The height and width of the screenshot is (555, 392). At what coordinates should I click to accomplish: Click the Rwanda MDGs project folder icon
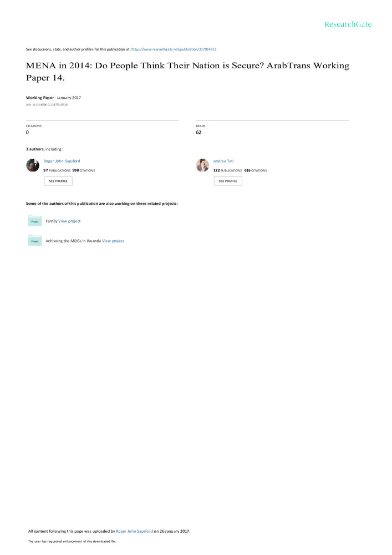pyautogui.click(x=34, y=240)
